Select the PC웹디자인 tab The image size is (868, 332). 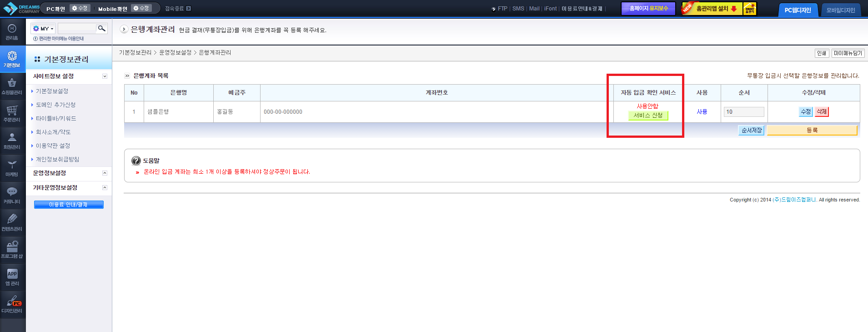pos(798,10)
